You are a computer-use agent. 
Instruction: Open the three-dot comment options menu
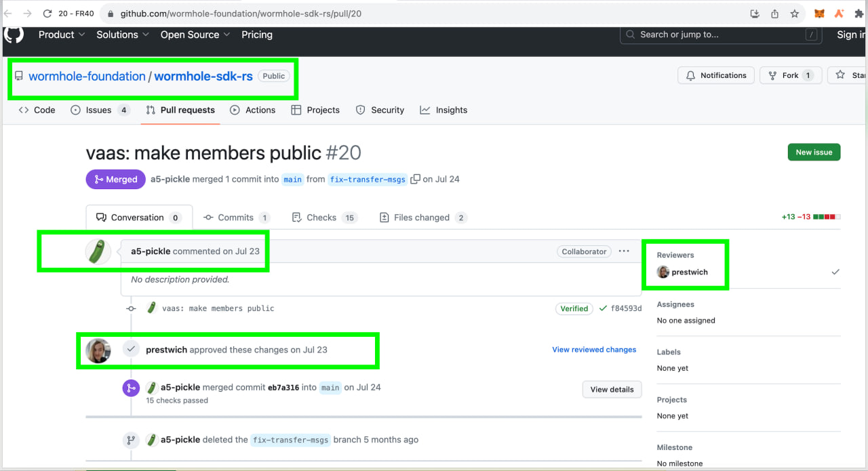[x=624, y=251]
